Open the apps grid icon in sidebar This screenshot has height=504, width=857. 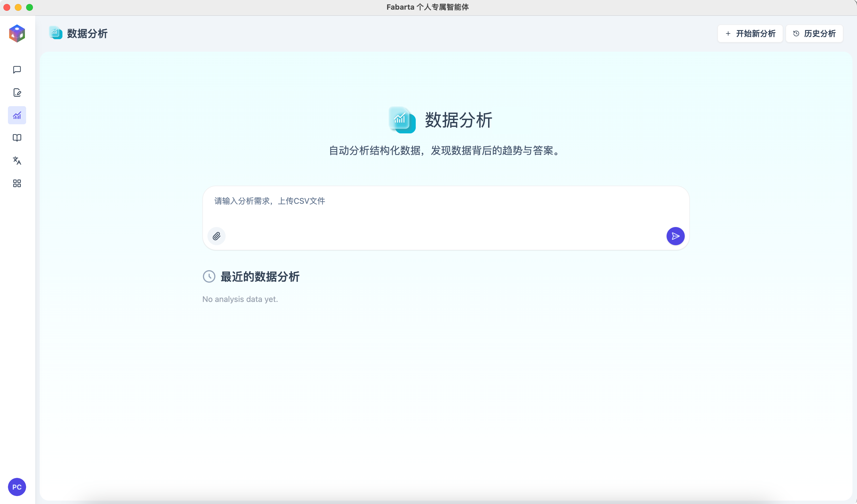tap(17, 183)
